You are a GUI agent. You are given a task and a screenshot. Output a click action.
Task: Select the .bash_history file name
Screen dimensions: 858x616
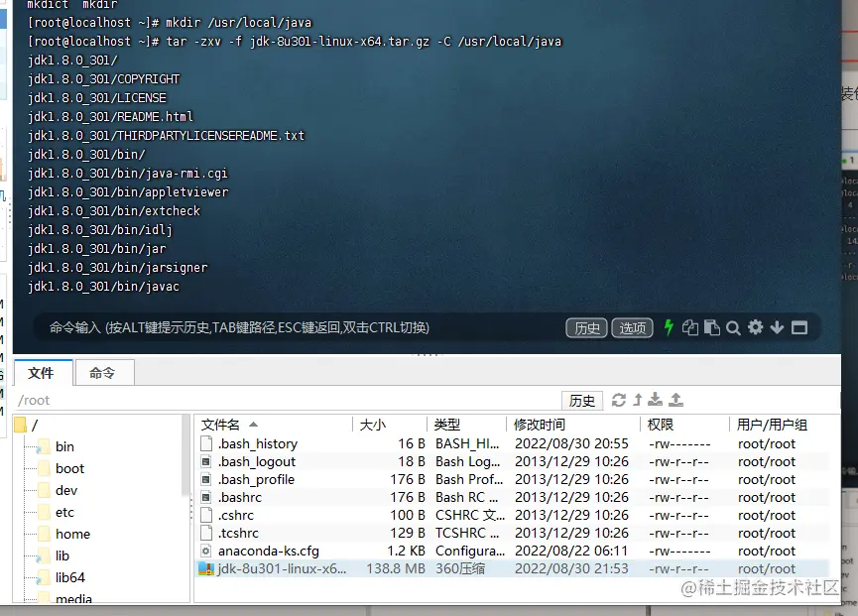pyautogui.click(x=258, y=443)
